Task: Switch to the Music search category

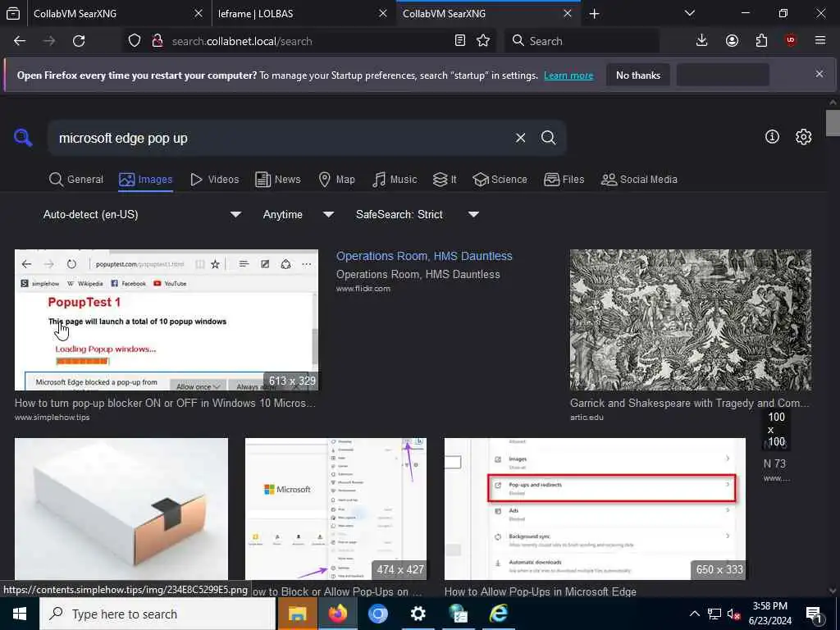Action: [395, 180]
